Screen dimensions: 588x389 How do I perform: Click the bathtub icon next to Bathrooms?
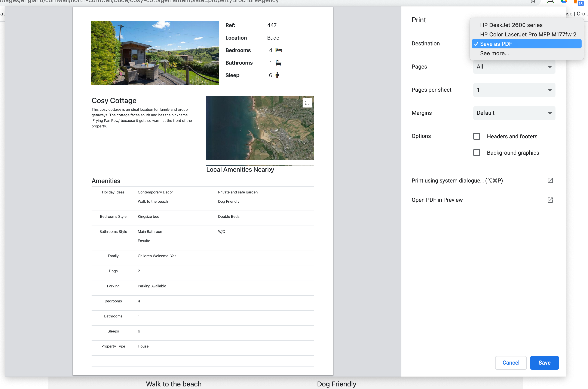[x=279, y=63]
